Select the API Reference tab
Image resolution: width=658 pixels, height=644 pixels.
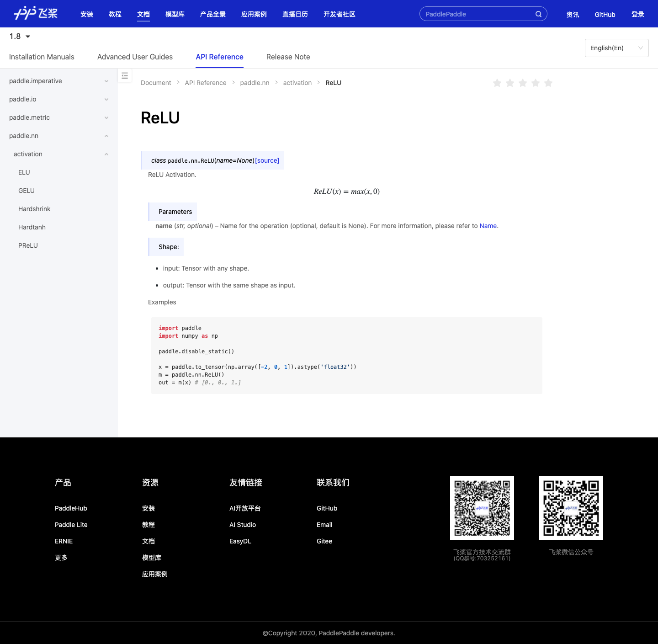219,57
